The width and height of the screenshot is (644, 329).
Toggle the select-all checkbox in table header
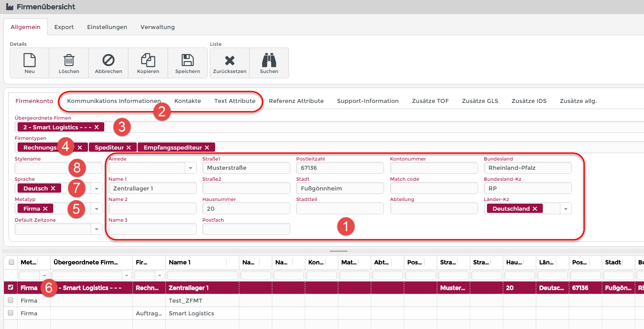[11, 262]
